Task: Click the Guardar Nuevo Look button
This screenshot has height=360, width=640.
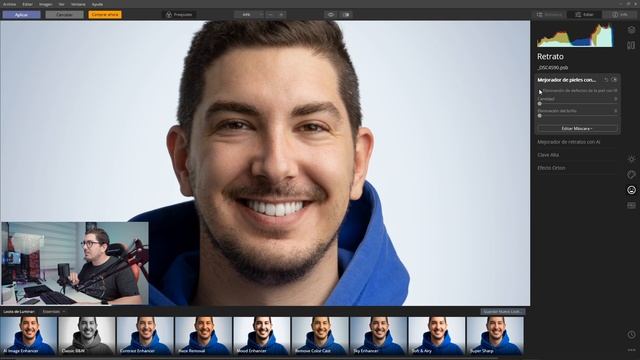Action: click(x=502, y=311)
